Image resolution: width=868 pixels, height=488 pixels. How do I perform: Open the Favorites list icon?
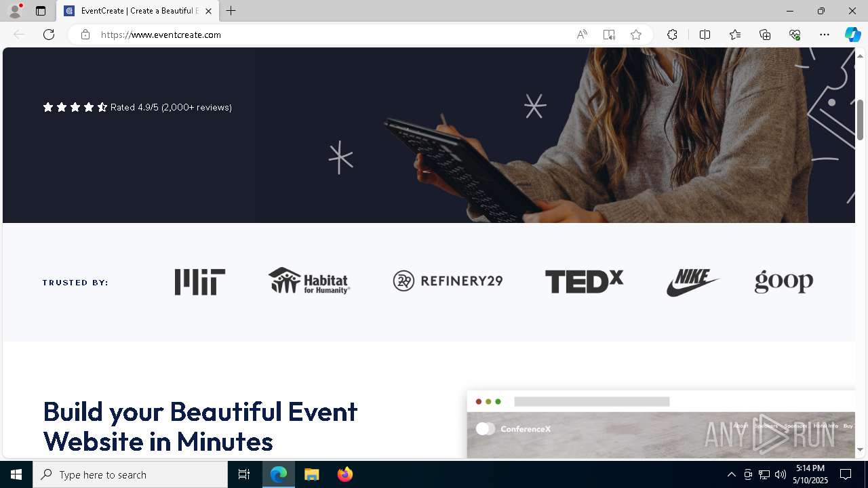(735, 35)
